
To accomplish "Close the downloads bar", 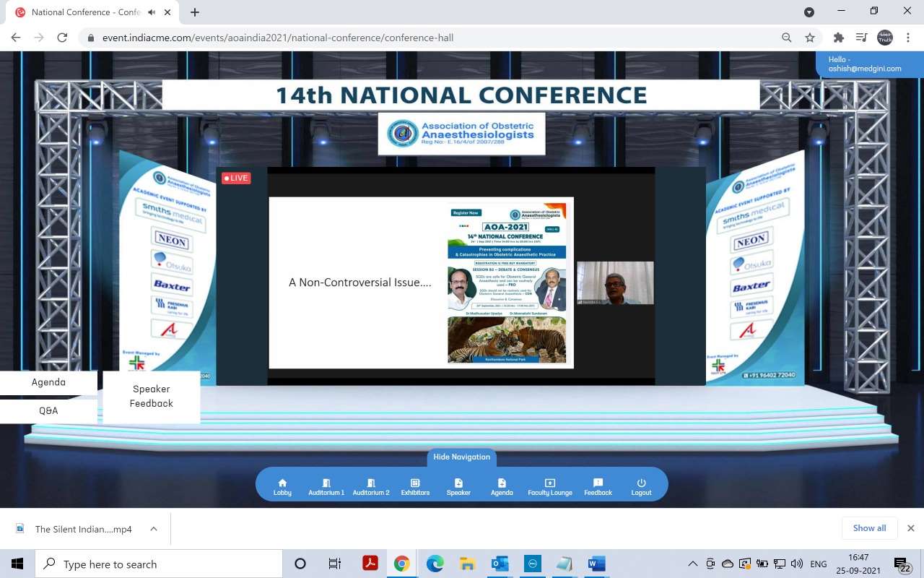I will point(911,528).
